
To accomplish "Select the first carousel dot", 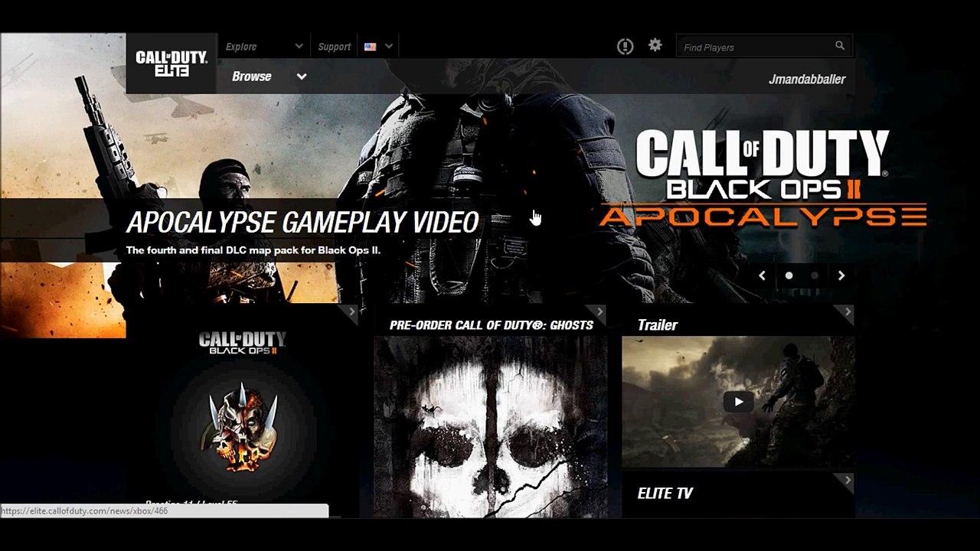I will (789, 275).
